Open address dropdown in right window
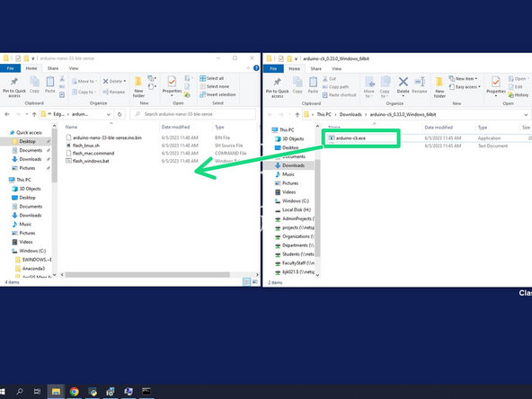Screen dimensions: 532x399 [527, 115]
